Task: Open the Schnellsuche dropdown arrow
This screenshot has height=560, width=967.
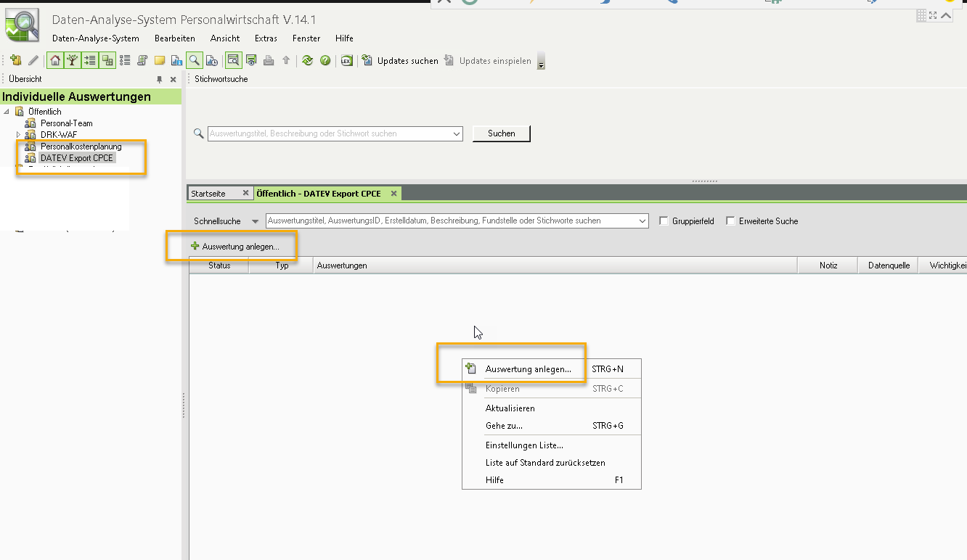Action: pyautogui.click(x=255, y=221)
